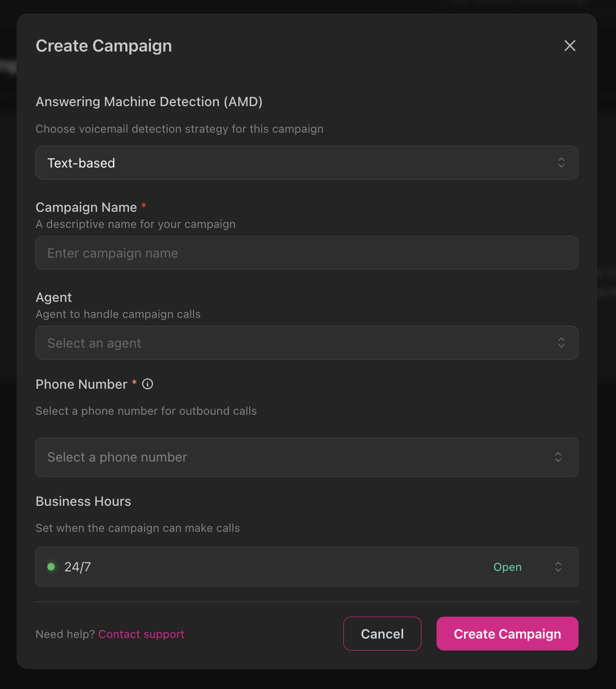Click the close X on the dialog
Image resolution: width=616 pixels, height=689 pixels.
pyautogui.click(x=570, y=46)
